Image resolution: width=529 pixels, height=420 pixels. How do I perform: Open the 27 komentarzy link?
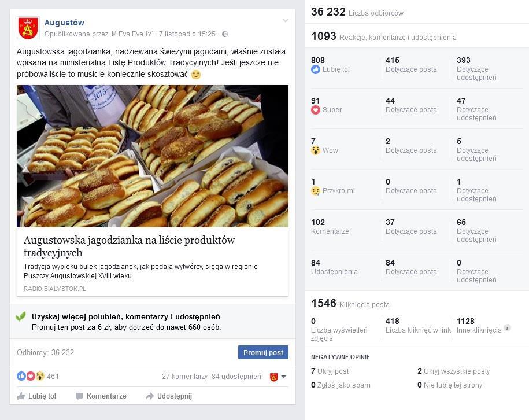[184, 377]
